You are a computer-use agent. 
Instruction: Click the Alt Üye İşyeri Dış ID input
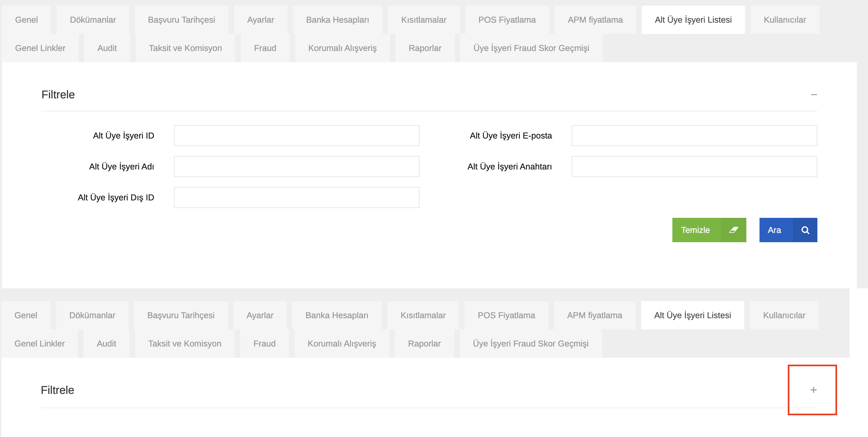pos(296,197)
